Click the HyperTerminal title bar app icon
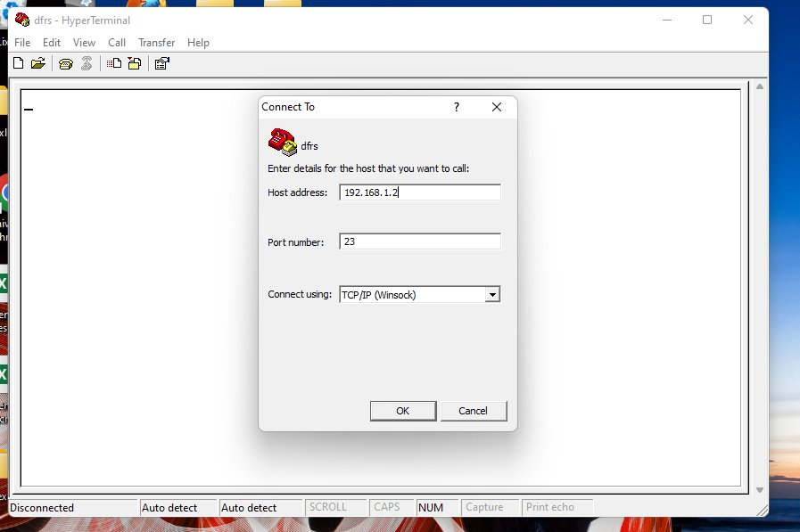Screen dimensions: 800x532 click(22, 20)
